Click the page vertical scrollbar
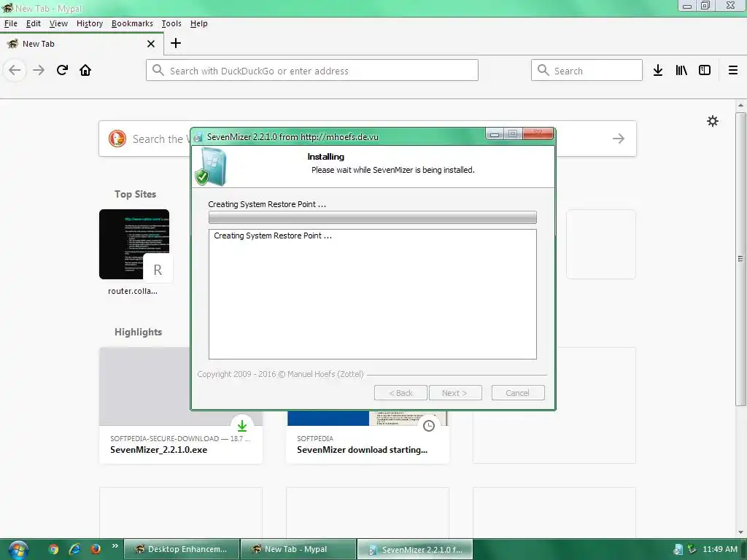The height and width of the screenshot is (560, 747). pos(740,259)
